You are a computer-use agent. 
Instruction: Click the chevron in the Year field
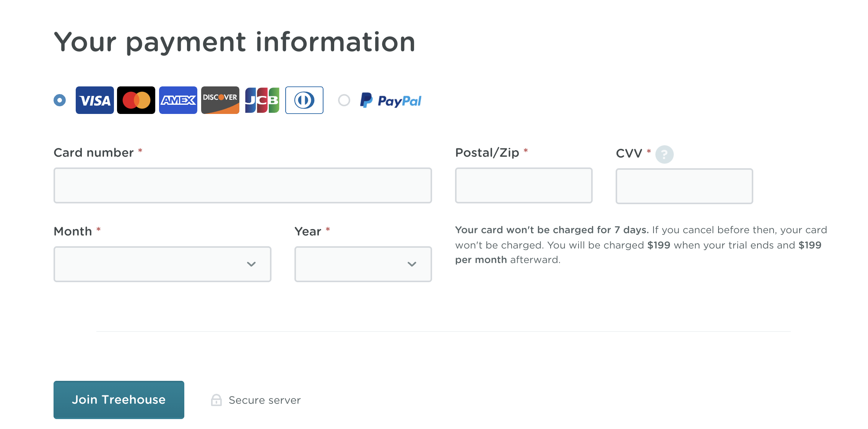[x=412, y=264]
